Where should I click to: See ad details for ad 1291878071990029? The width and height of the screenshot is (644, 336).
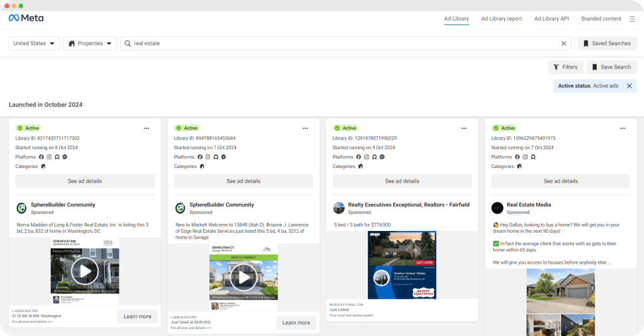(402, 181)
